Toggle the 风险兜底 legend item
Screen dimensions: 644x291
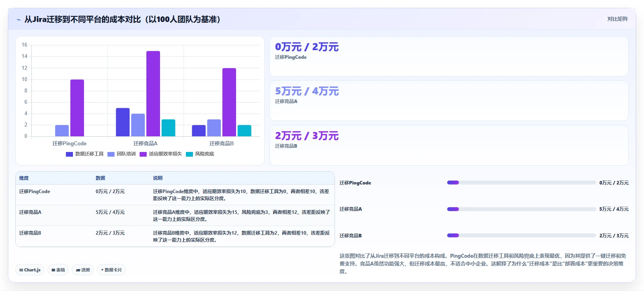point(200,154)
